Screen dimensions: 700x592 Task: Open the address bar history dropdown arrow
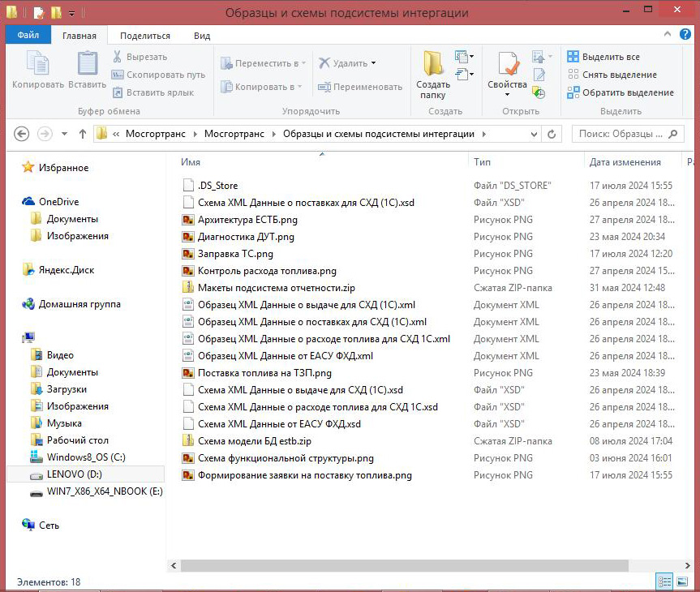pos(534,134)
